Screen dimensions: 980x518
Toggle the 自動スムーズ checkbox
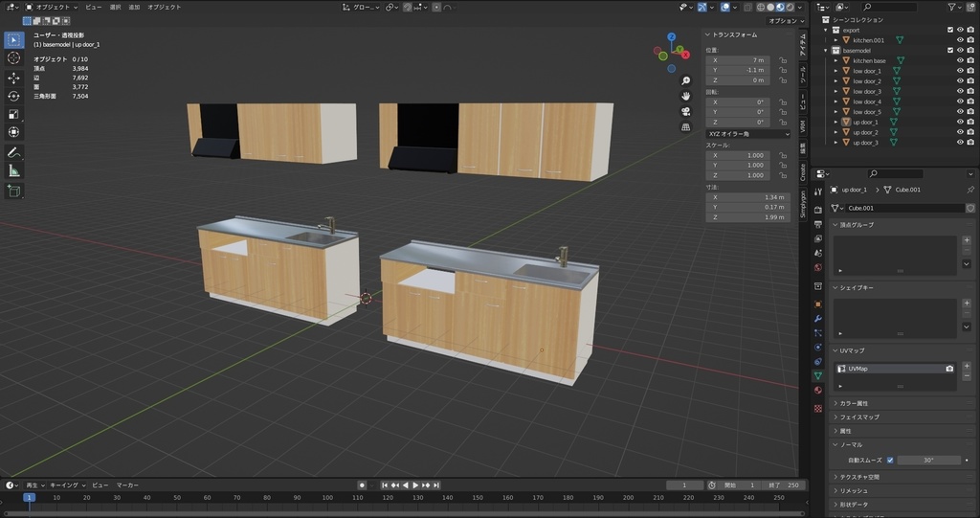[x=890, y=460]
